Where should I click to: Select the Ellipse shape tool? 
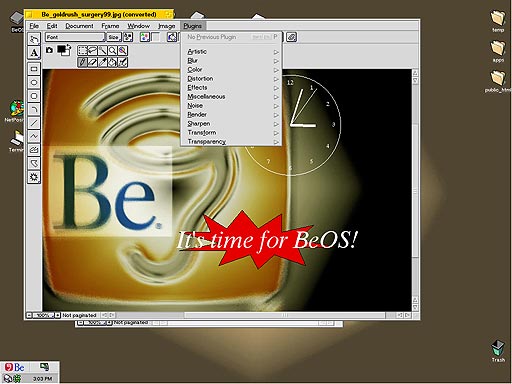pyautogui.click(x=34, y=82)
